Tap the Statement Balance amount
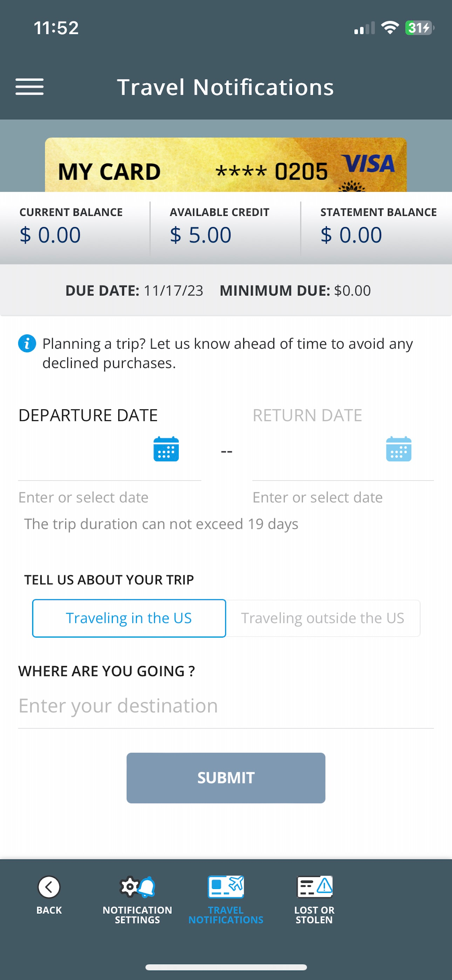 [x=351, y=235]
